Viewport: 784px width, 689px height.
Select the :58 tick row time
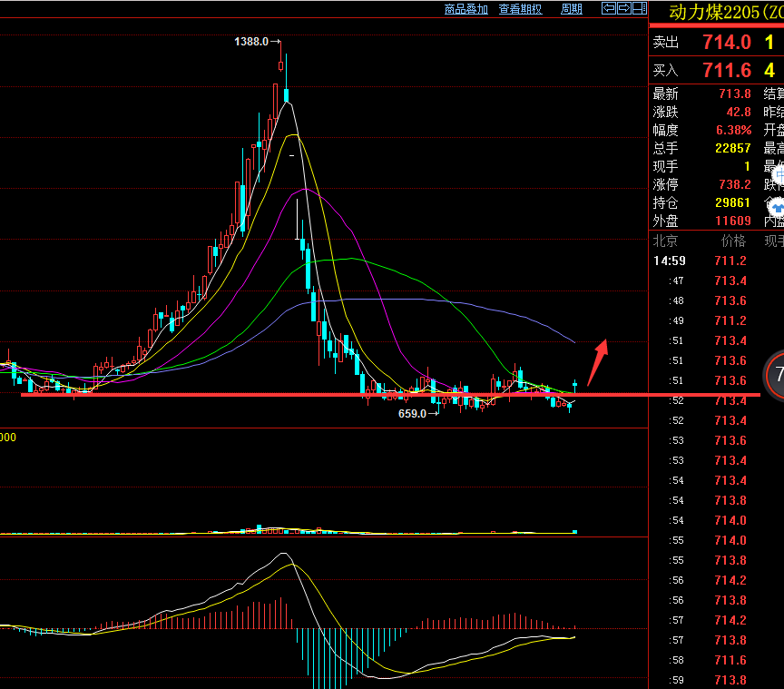pos(676,660)
